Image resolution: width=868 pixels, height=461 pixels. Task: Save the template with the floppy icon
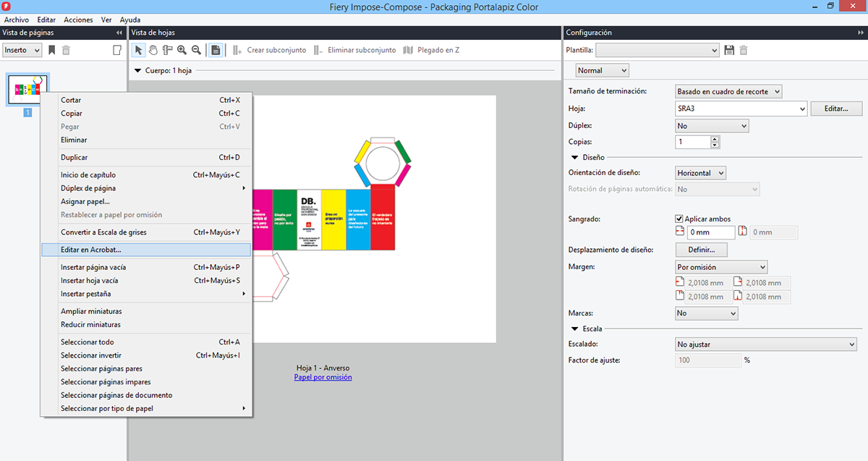(x=729, y=50)
